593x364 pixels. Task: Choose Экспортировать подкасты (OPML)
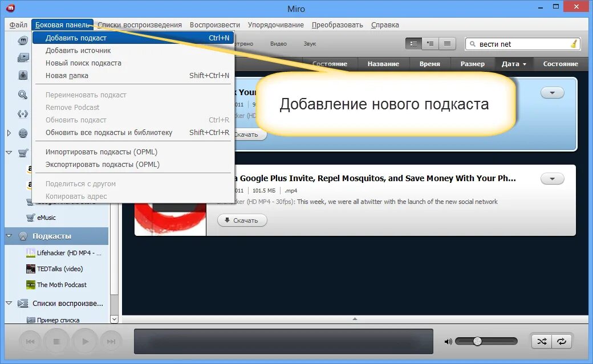point(133,164)
